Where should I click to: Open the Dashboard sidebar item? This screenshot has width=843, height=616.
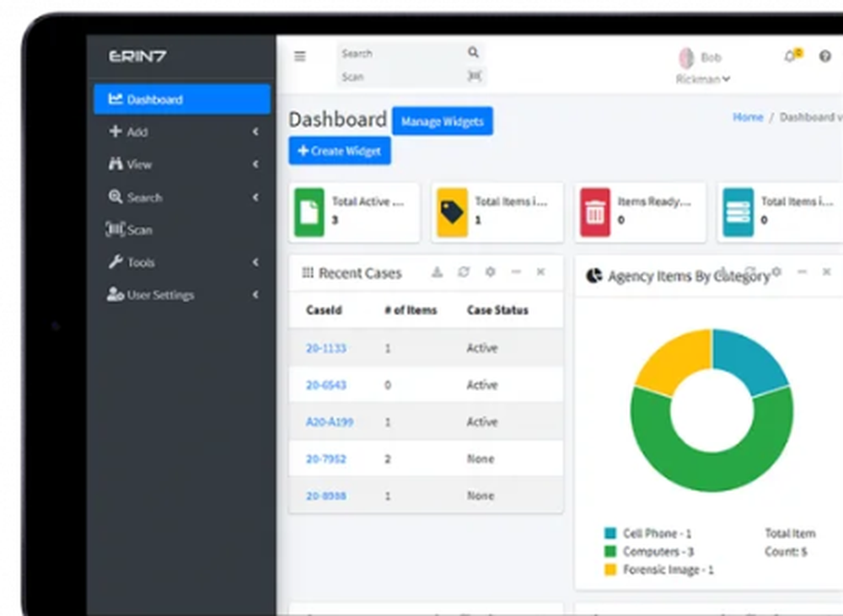pos(182,99)
